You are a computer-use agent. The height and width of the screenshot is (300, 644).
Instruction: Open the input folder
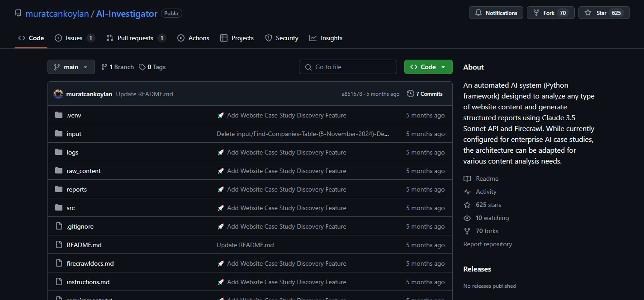tap(74, 134)
